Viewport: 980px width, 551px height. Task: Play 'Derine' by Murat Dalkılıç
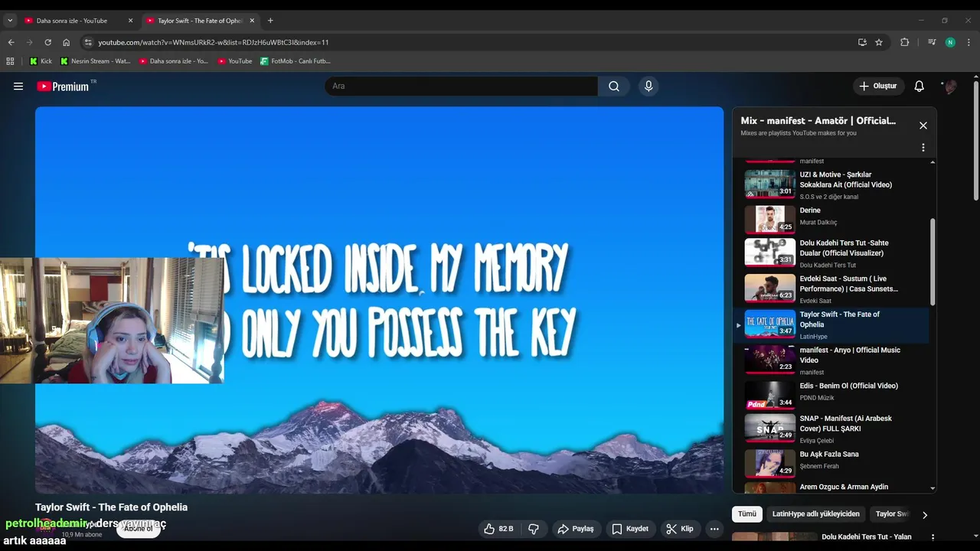829,219
